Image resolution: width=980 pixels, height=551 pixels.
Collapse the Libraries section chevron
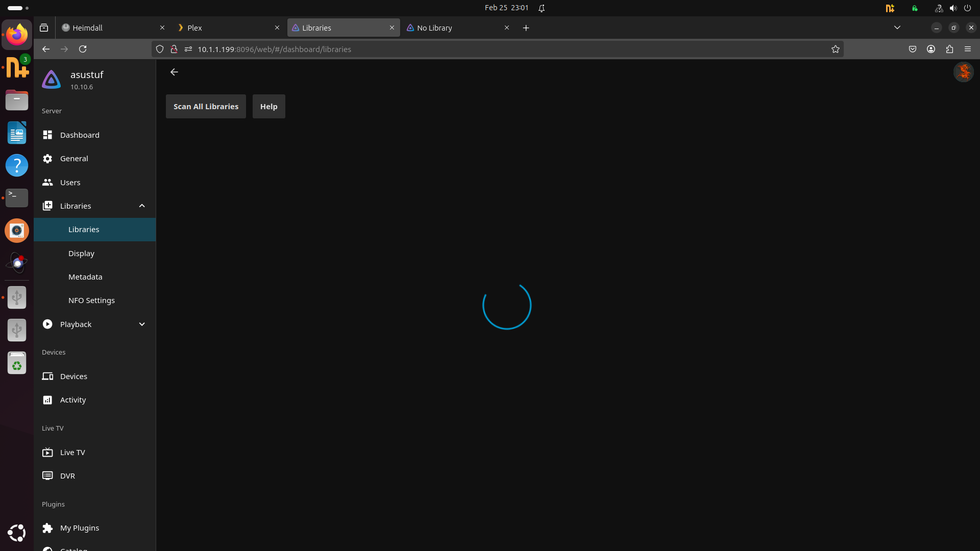click(x=142, y=206)
